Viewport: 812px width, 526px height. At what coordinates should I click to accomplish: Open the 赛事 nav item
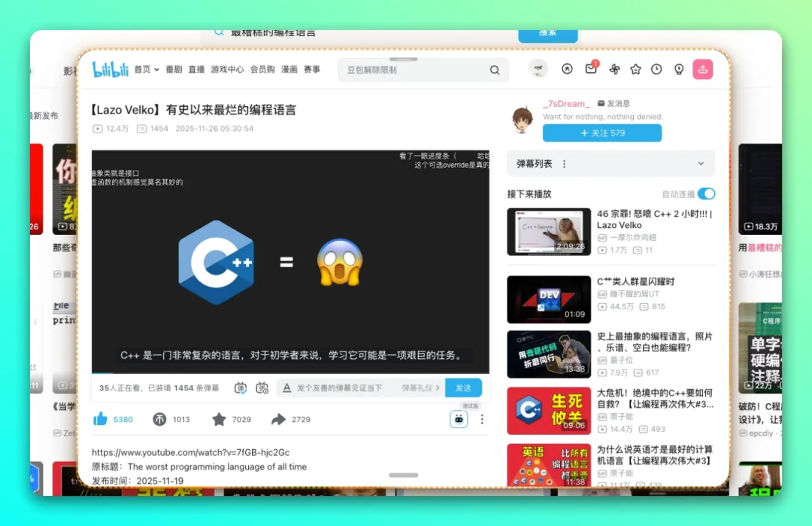(312, 69)
